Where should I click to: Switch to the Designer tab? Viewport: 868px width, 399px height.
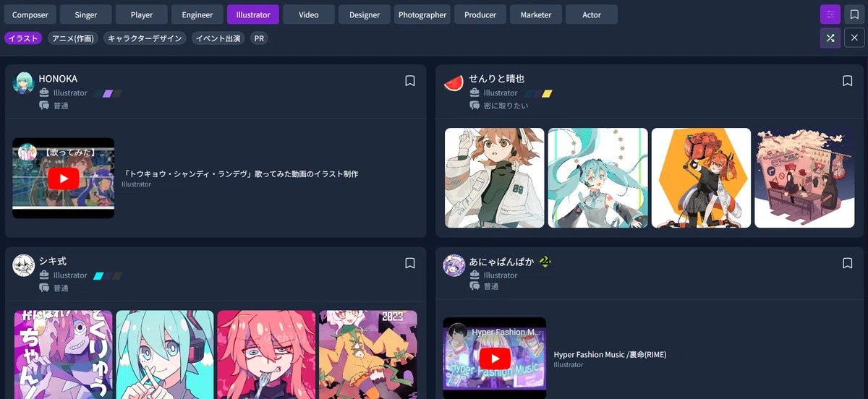(365, 14)
